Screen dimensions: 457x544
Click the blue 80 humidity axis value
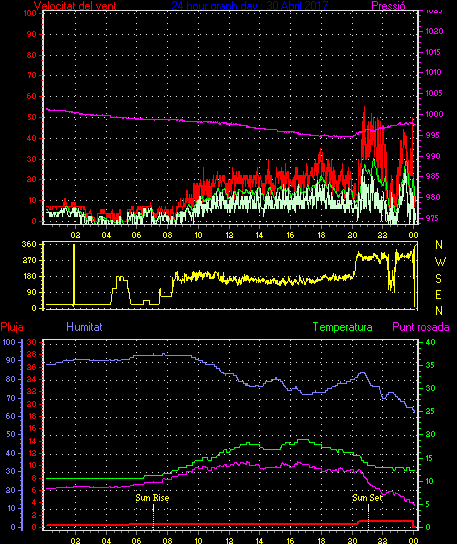click(x=11, y=379)
